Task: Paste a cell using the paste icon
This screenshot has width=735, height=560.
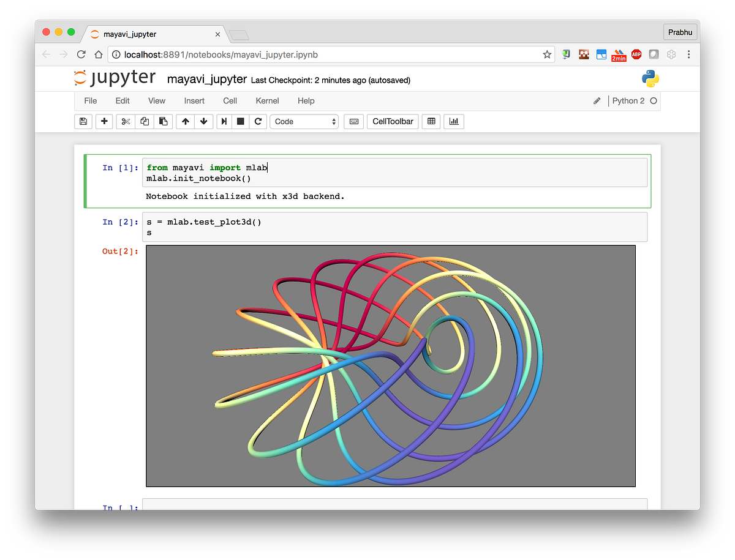Action: 163,121
